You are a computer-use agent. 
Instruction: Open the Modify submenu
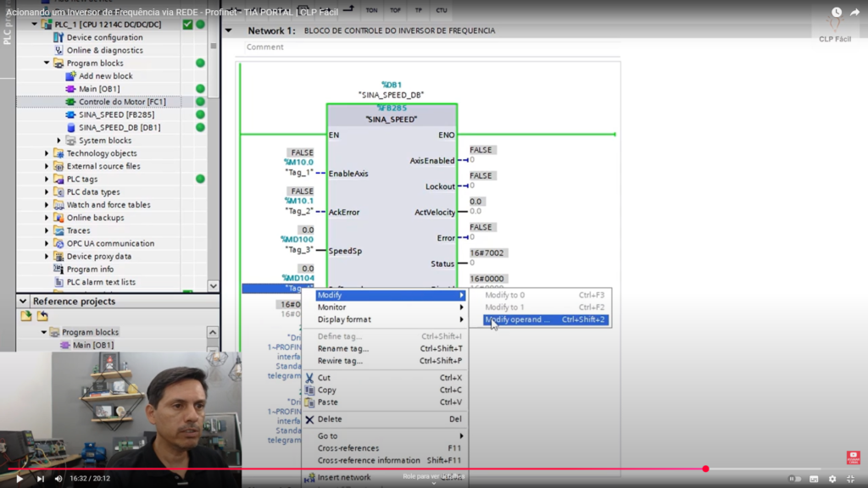(390, 295)
